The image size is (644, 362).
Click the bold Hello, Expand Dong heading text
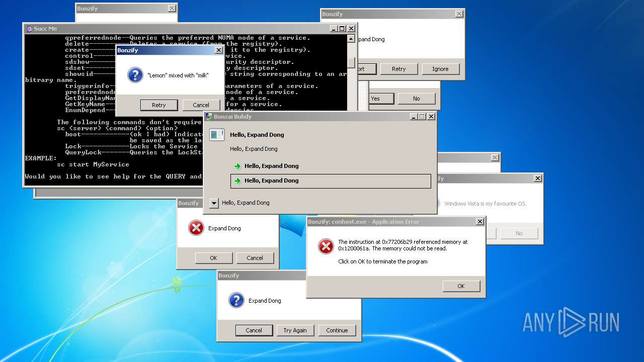257,135
